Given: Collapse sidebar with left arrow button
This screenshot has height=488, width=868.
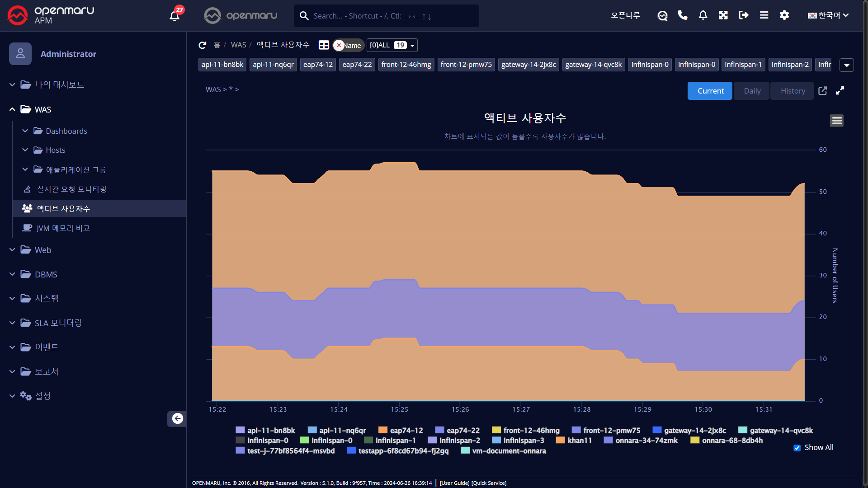Looking at the screenshot, I should 177,418.
